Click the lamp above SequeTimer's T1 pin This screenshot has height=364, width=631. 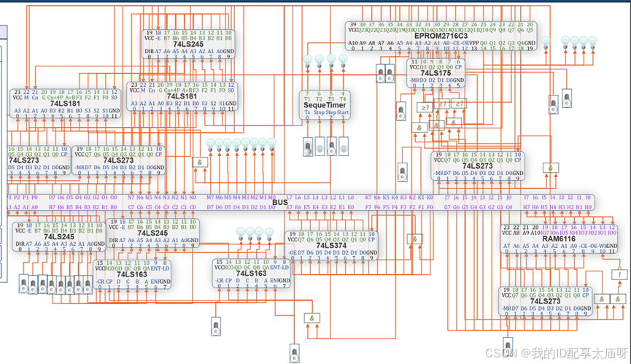308,61
